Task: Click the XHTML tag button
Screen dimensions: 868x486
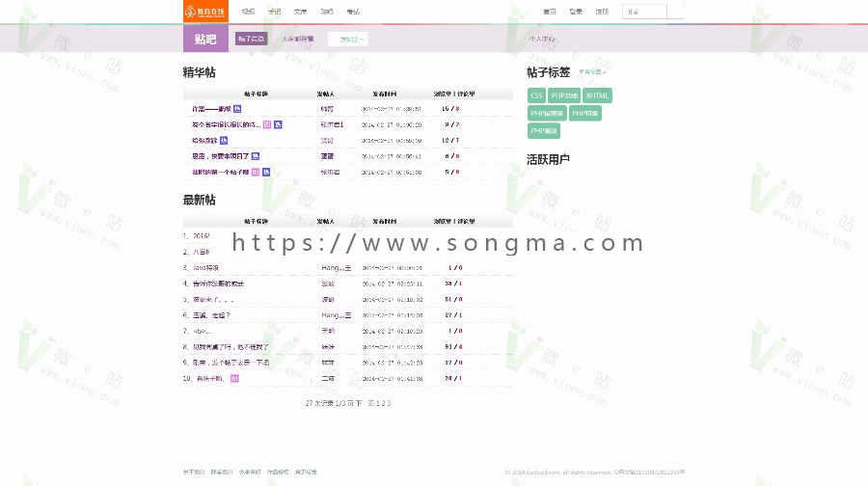Action: point(597,95)
